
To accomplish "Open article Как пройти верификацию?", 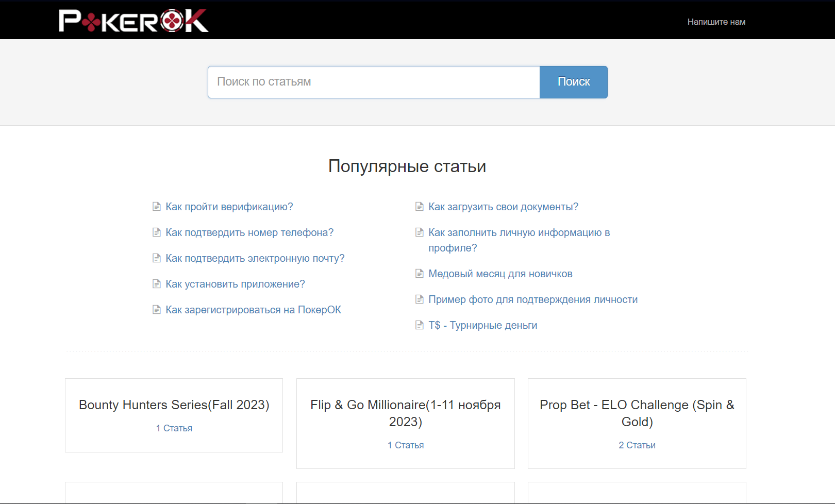I will (229, 207).
